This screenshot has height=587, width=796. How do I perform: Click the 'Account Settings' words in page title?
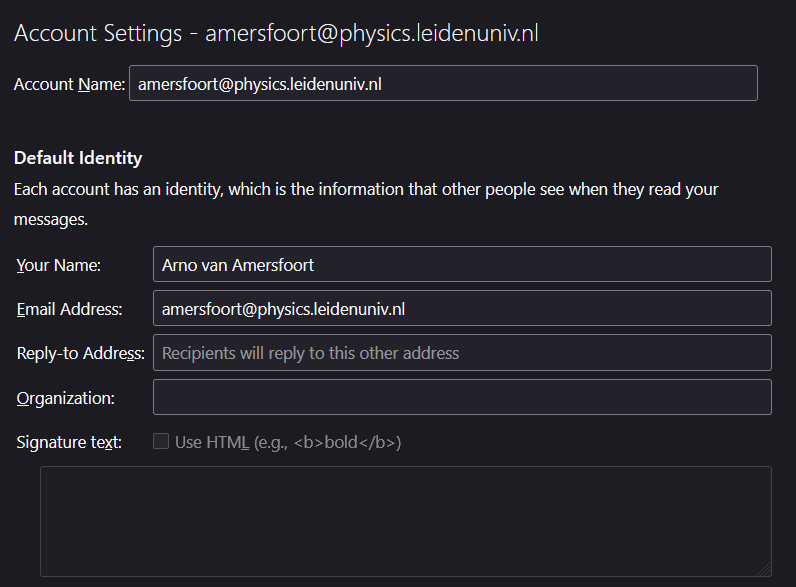pyautogui.click(x=98, y=33)
